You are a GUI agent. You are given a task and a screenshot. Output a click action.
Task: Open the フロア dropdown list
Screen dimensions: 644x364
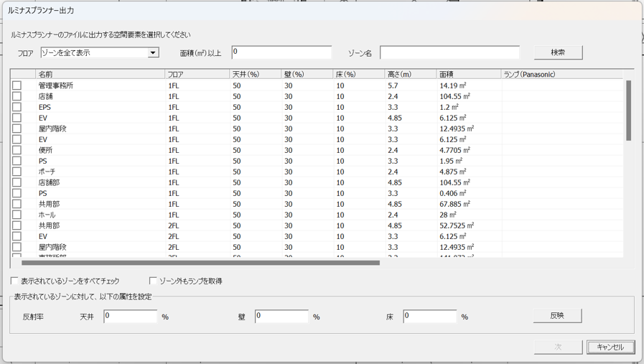[153, 53]
